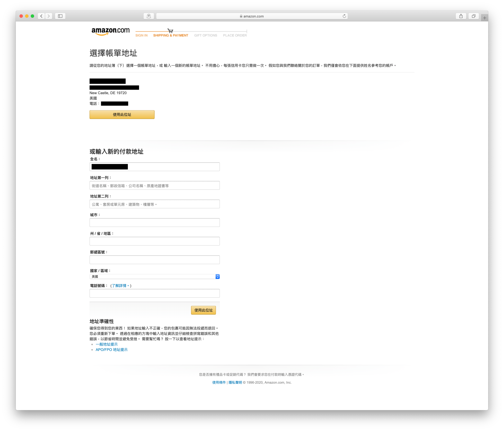Toggle the Safari sidebar button
504x431 pixels.
[60, 16]
